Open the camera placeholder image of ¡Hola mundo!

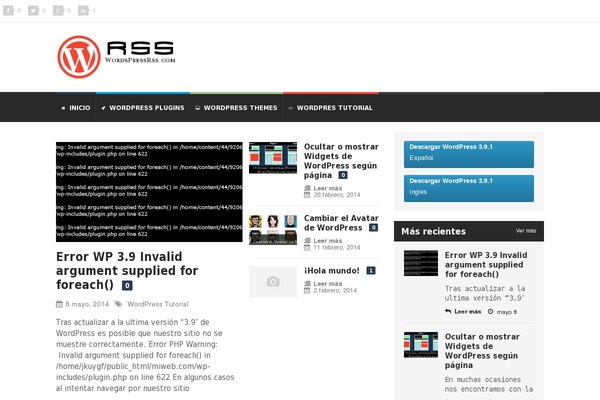(x=273, y=282)
